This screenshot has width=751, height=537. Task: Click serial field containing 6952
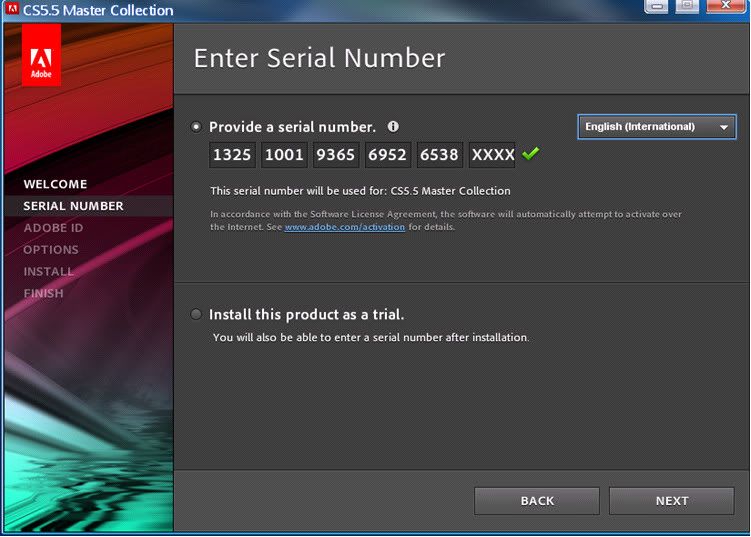[x=388, y=155]
